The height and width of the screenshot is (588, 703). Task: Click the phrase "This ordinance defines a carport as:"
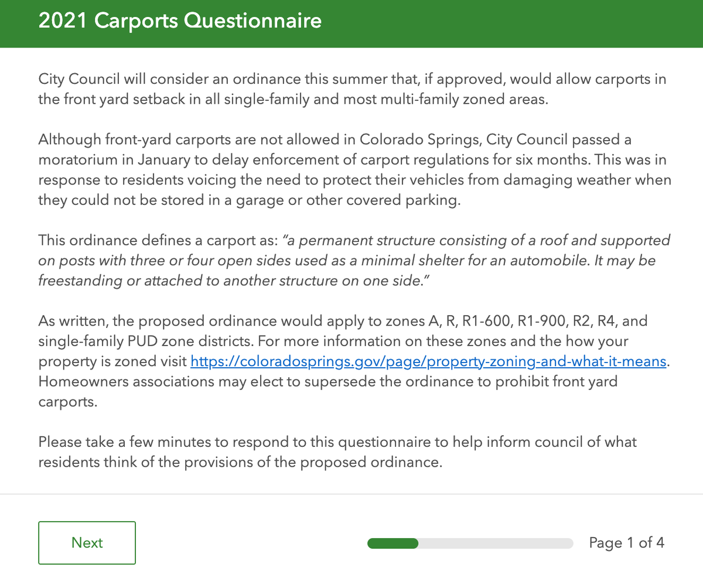[x=157, y=241]
